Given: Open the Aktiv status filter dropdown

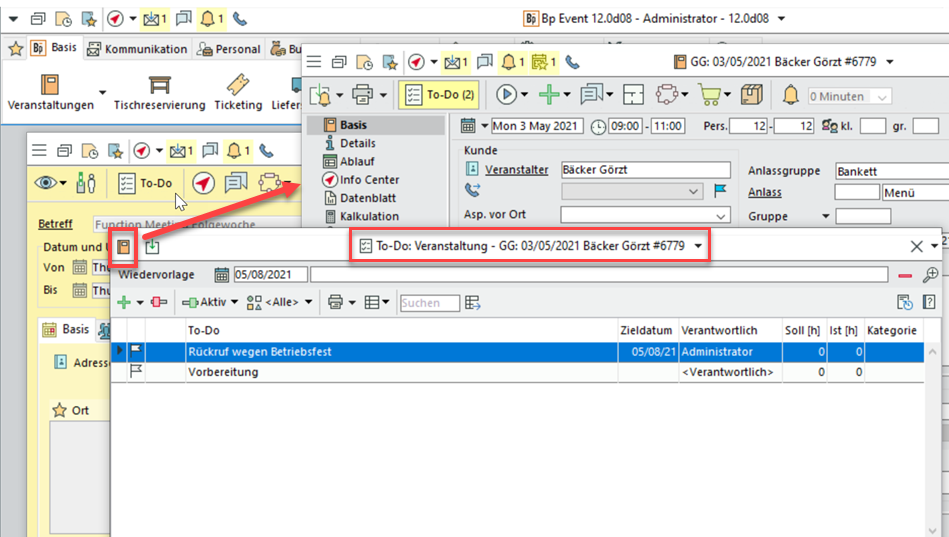Looking at the screenshot, I should point(210,303).
